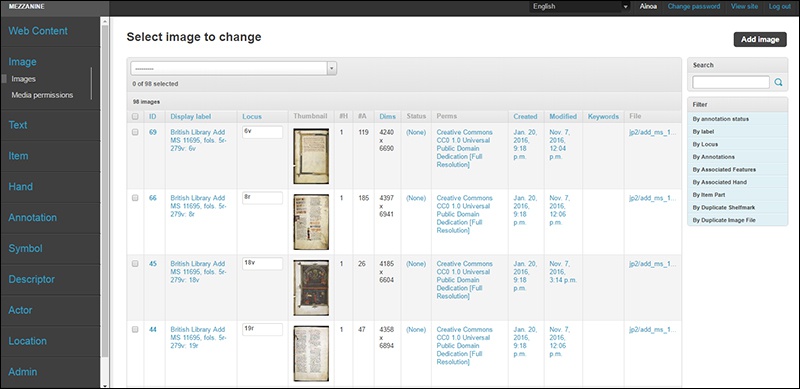Screen dimensions: 800x389
Task: Open the Hand sidebar menu
Action: pyautogui.click(x=20, y=186)
